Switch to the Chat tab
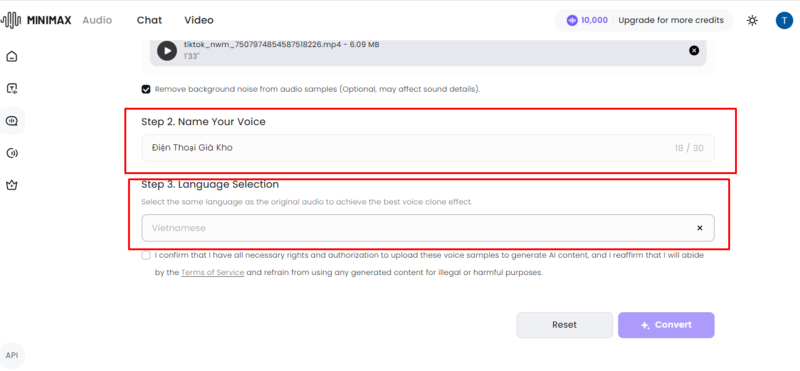The image size is (800, 371). coord(149,20)
